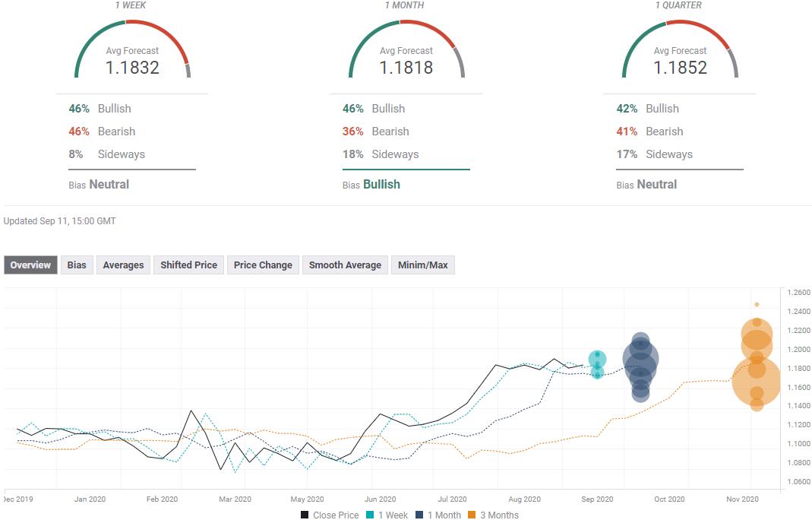This screenshot has height=520, width=812.
Task: Click the Updated Sep 11, 15:00 GMT text
Action: [x=59, y=221]
